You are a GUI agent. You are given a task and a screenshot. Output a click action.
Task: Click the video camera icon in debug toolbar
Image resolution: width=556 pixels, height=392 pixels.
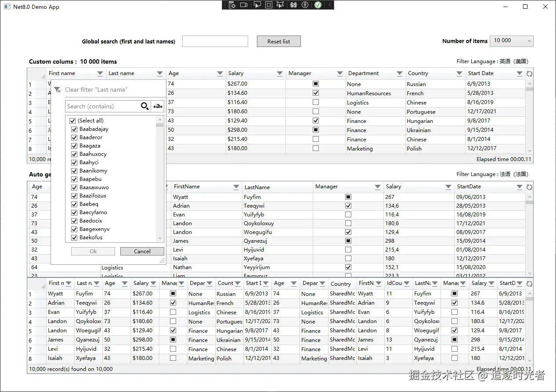pyautogui.click(x=244, y=5)
